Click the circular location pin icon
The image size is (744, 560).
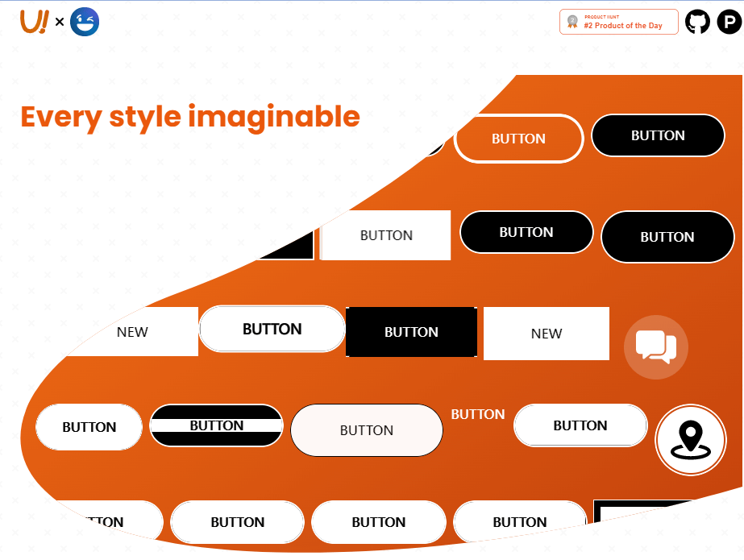691,440
